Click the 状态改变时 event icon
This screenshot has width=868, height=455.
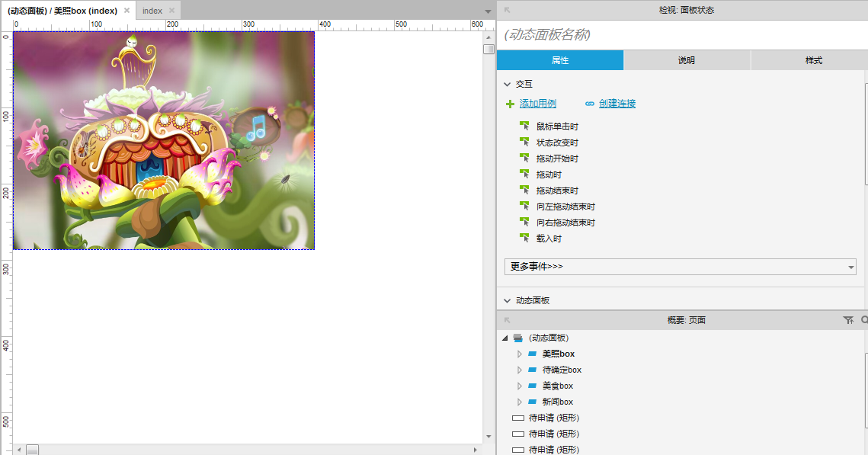click(524, 143)
